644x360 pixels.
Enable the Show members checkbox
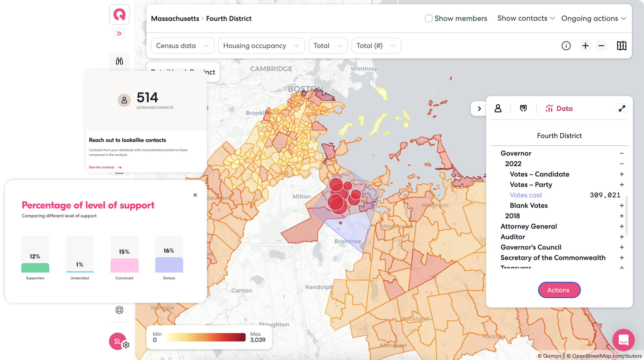click(x=428, y=18)
